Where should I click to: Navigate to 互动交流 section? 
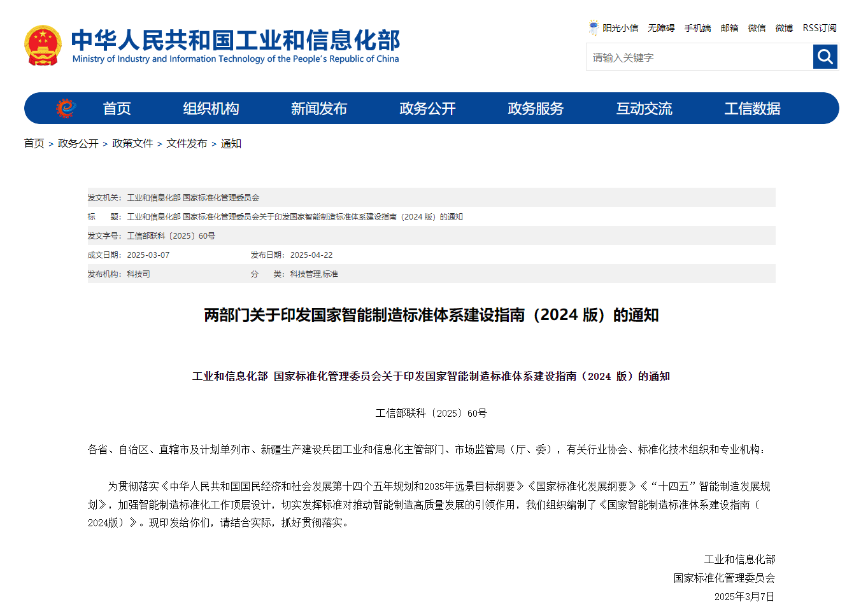644,108
